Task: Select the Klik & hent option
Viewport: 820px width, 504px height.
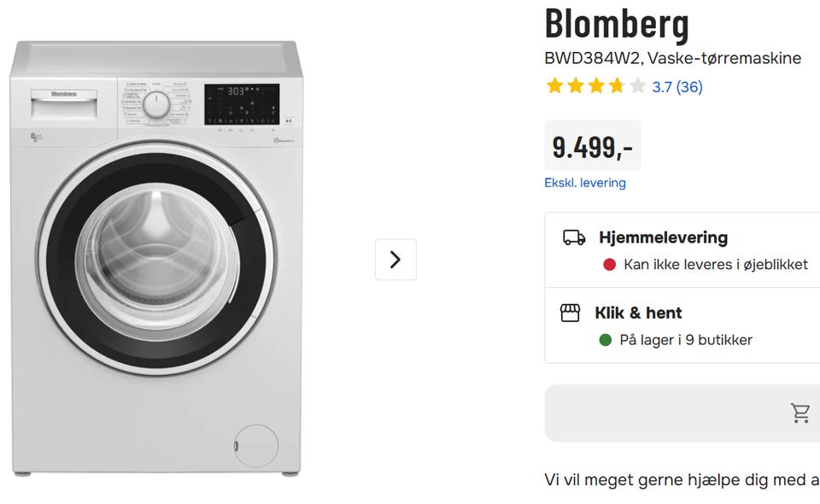Action: (682, 325)
